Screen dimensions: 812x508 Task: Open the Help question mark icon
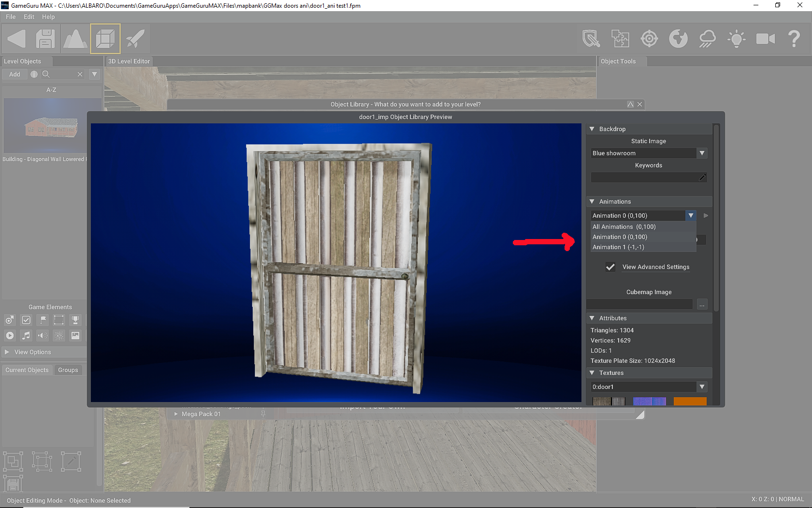(794, 39)
